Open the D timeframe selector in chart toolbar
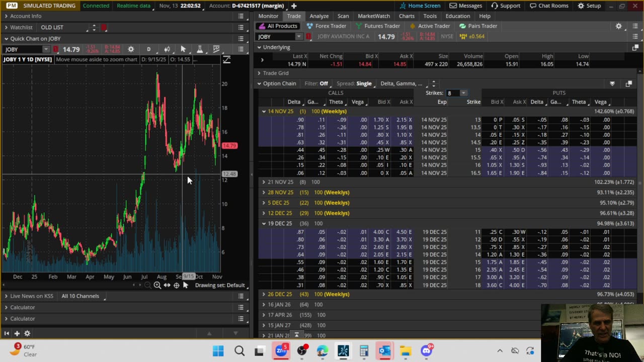 point(148,49)
